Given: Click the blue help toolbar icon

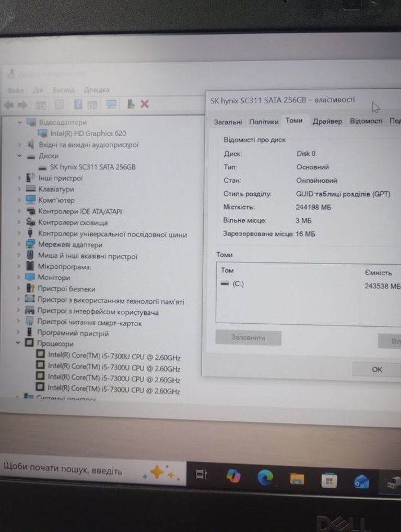Looking at the screenshot, I should (78, 104).
